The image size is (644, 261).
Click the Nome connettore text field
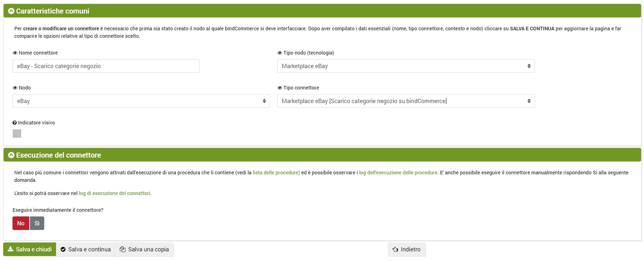[x=106, y=66]
